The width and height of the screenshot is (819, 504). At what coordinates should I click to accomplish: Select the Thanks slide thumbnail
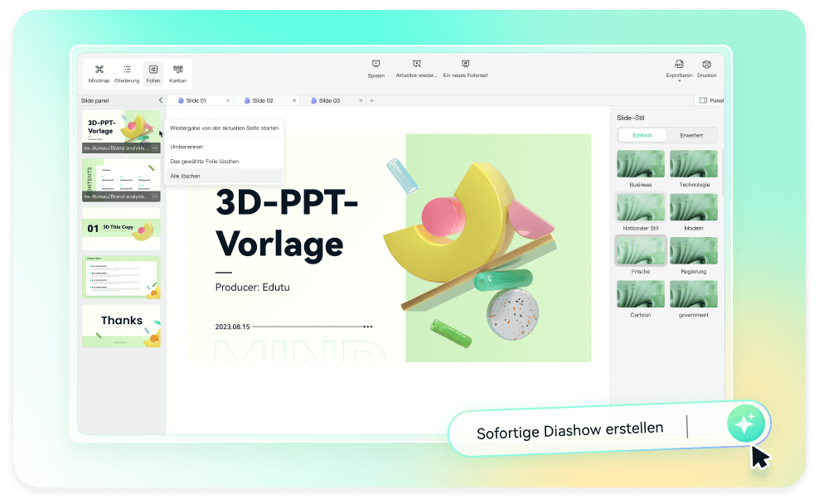121,326
